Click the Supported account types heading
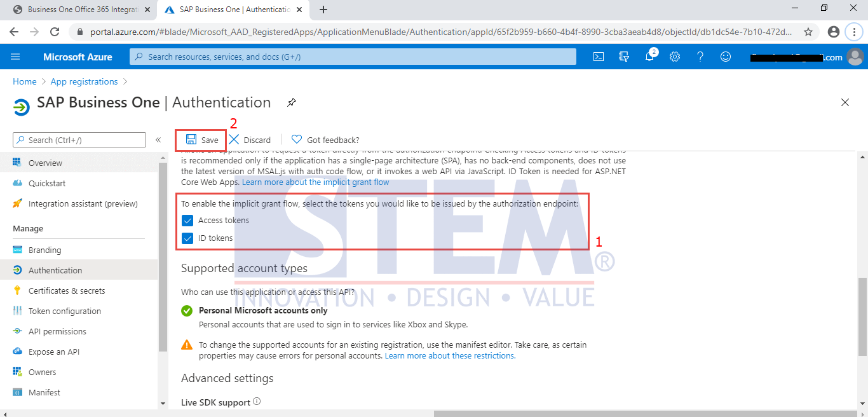This screenshot has height=417, width=868. click(244, 268)
